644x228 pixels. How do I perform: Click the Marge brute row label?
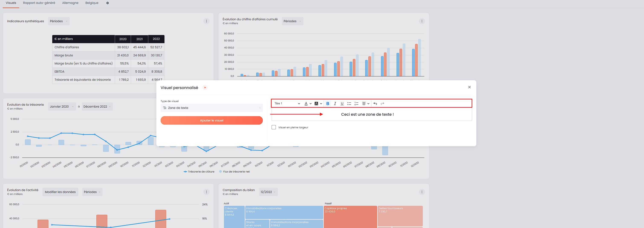64,55
